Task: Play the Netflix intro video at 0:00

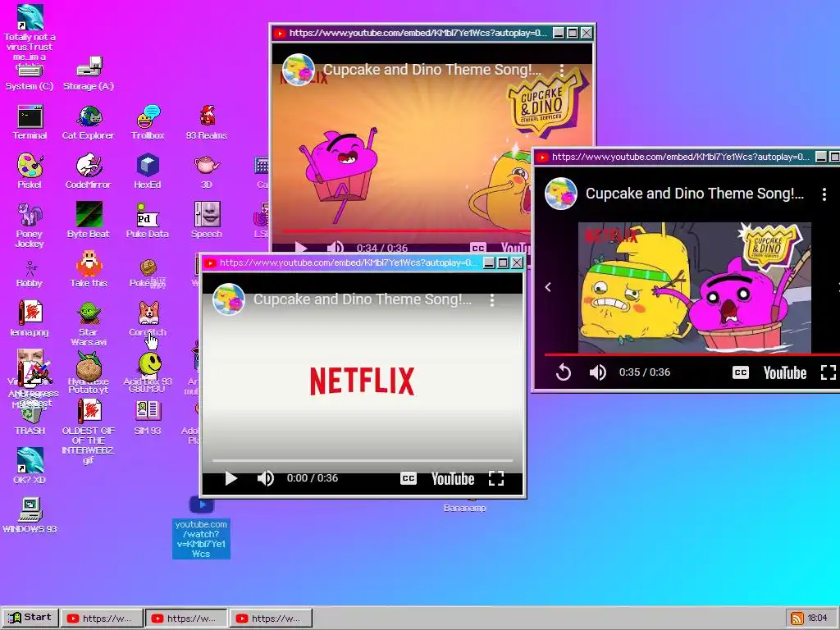Action: tap(231, 478)
